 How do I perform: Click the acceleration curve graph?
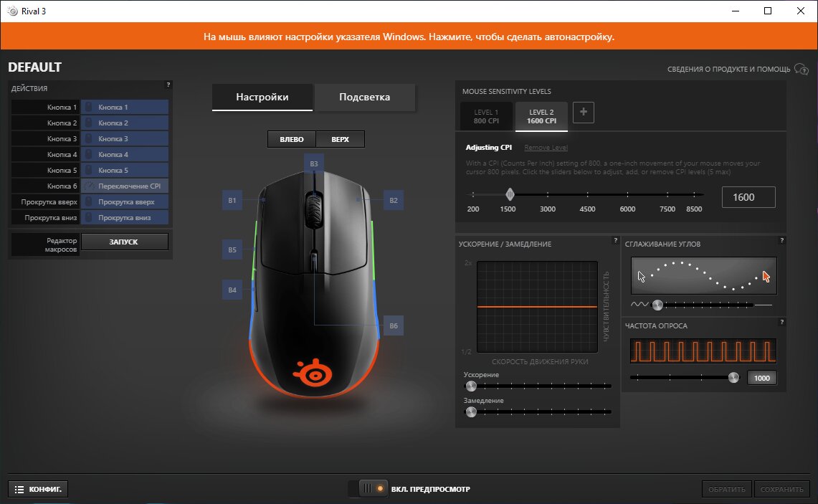pos(538,307)
